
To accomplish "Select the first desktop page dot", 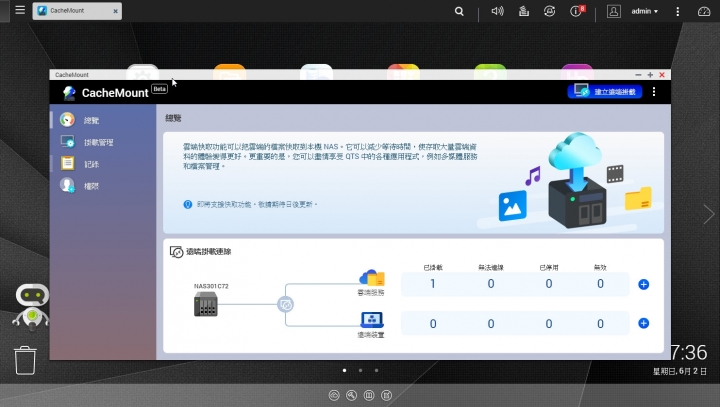I will tap(344, 370).
